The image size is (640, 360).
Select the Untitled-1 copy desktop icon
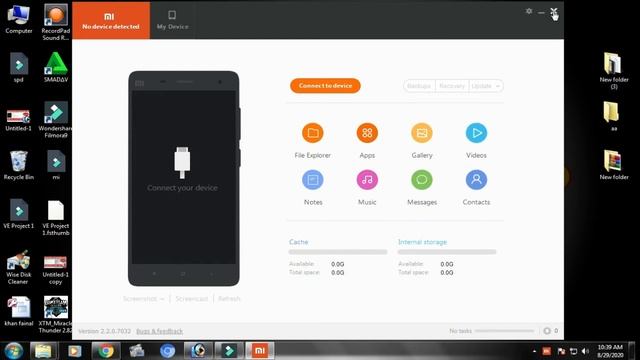[56, 270]
